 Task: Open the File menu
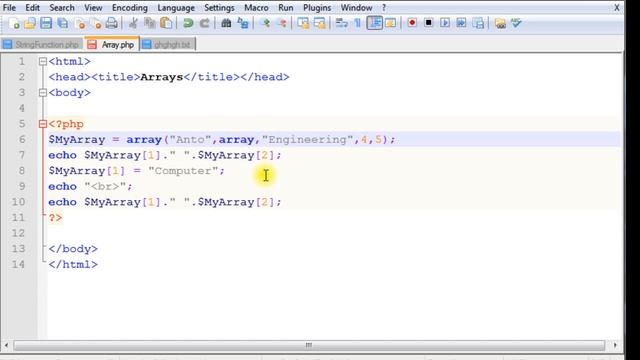click(x=9, y=8)
